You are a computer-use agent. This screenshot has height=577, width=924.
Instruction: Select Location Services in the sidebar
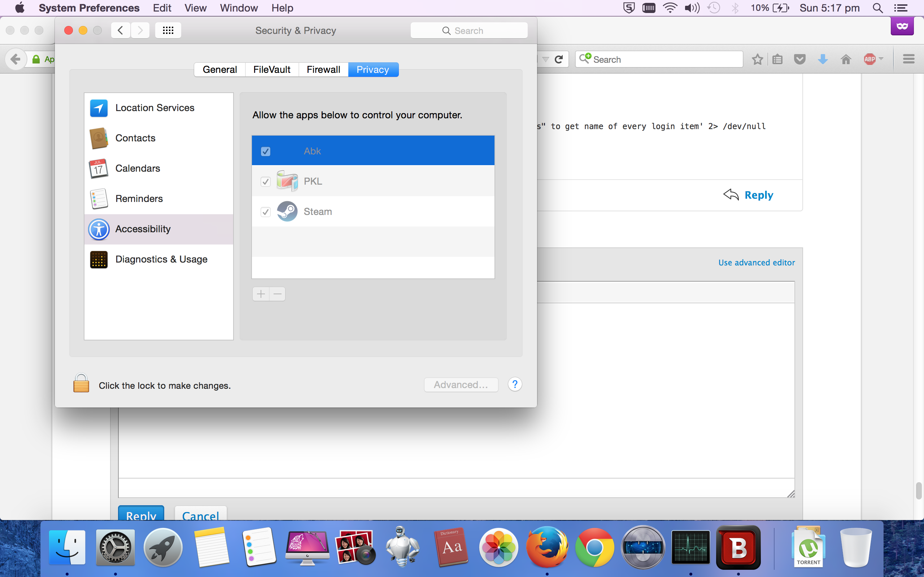click(154, 108)
